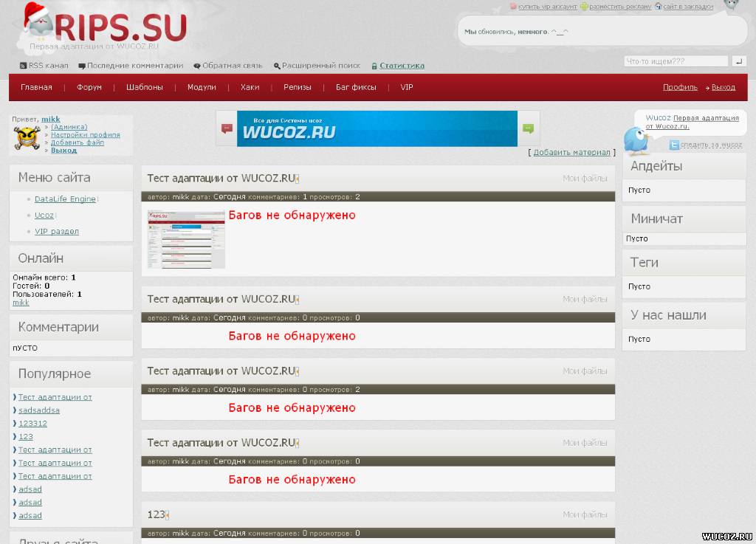
Task: Click Пусто under the Миничат heading
Action: (x=637, y=238)
